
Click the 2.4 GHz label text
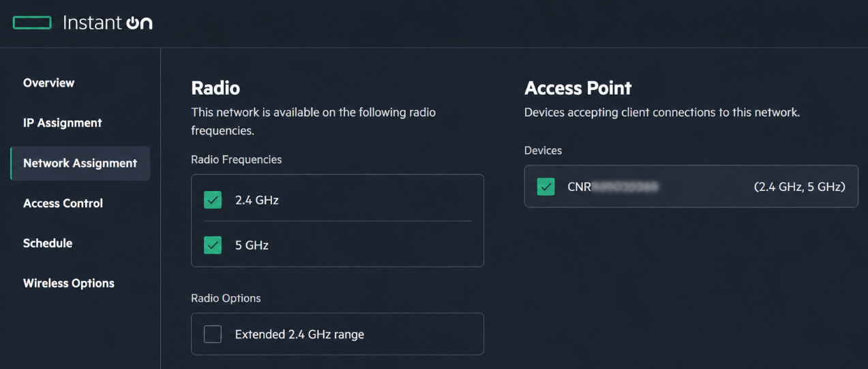[x=257, y=201]
